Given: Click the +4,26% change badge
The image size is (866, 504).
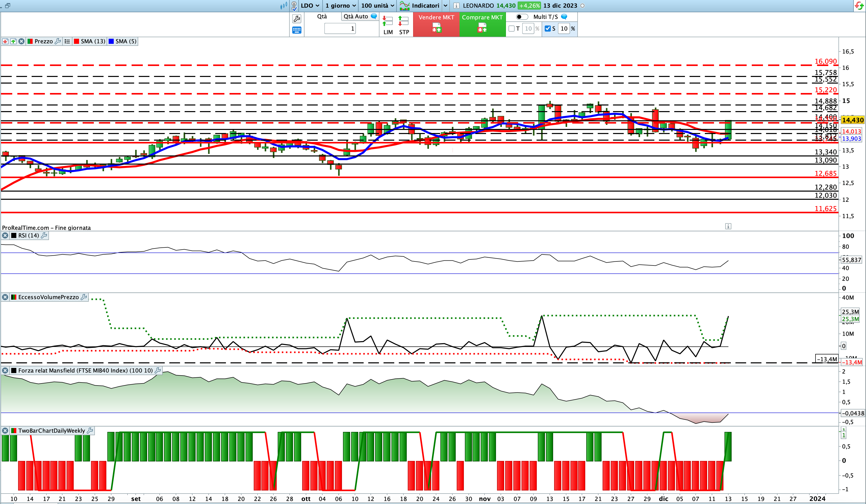Looking at the screenshot, I should [530, 6].
